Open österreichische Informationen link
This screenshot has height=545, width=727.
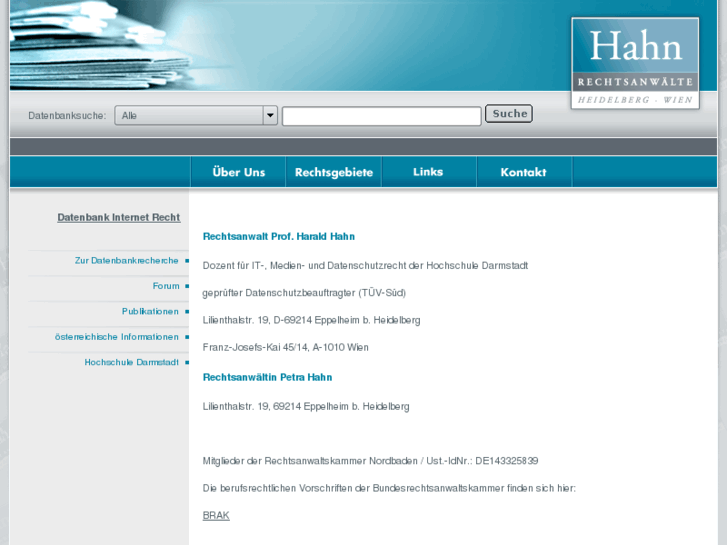click(x=117, y=337)
